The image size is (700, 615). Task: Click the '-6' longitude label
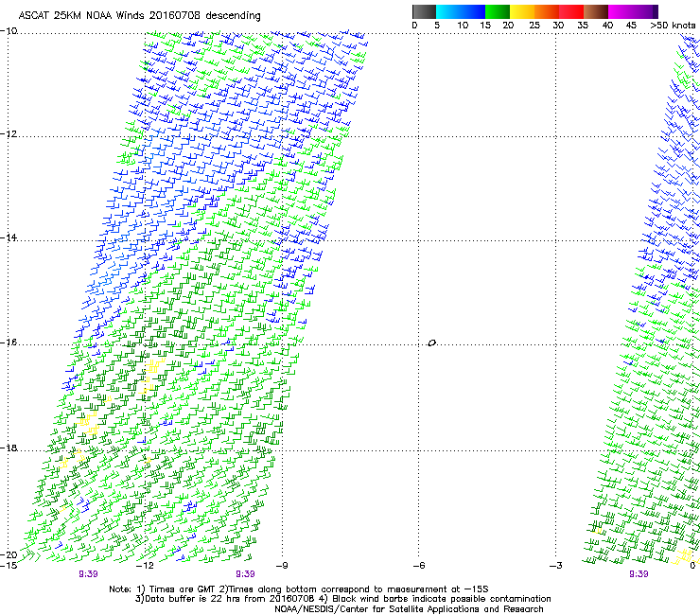(419, 566)
